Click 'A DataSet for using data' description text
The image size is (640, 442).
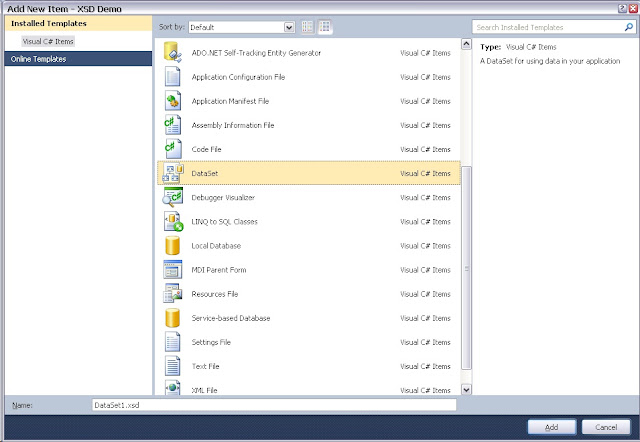550,61
